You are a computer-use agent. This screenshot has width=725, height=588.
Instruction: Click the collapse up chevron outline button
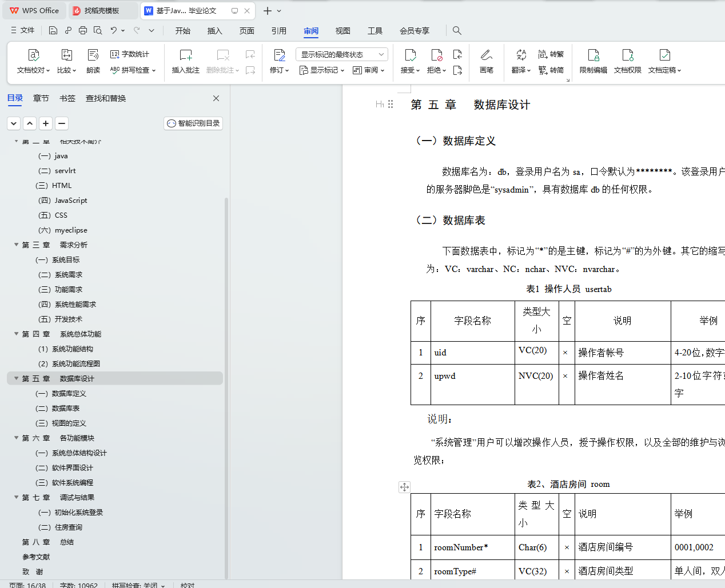[30, 123]
